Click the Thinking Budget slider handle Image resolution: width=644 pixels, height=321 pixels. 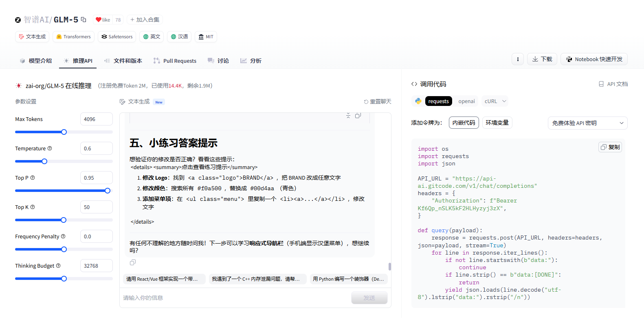coord(64,279)
